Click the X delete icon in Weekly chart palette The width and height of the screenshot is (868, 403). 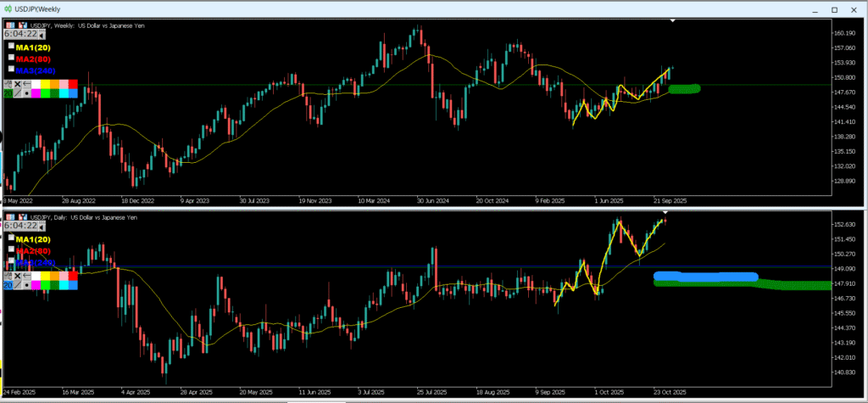[x=18, y=84]
